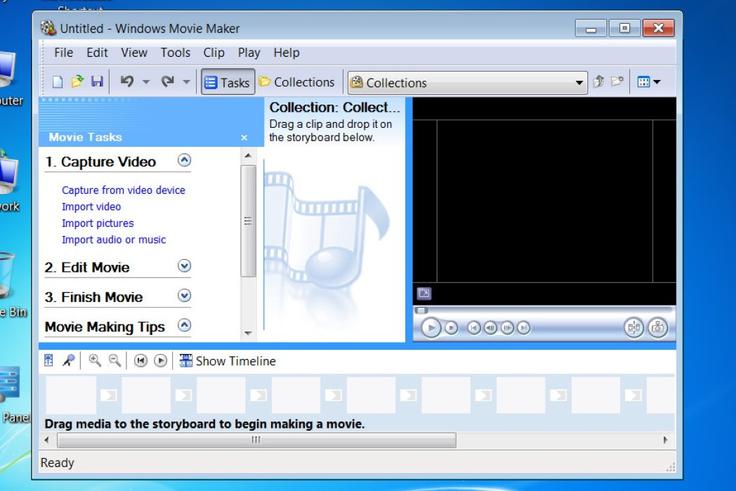Click the Import pictures link
736x491 pixels.
pos(98,223)
